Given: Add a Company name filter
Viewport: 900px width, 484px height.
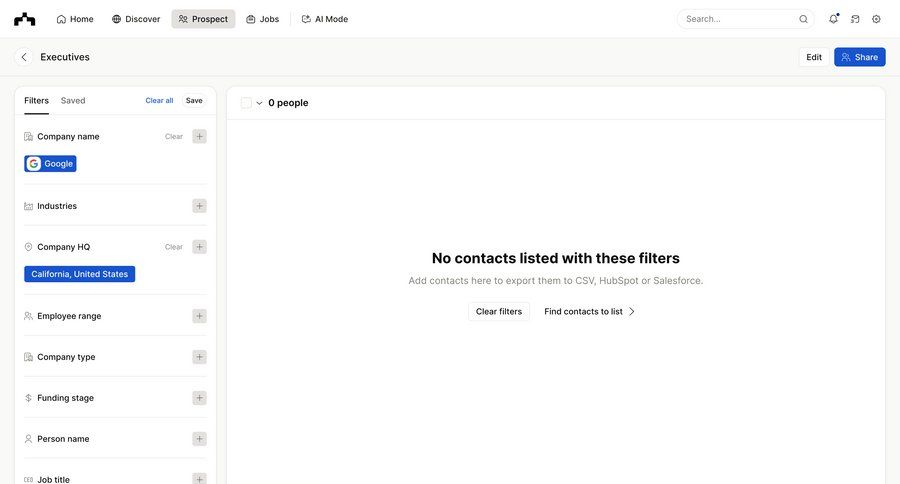Looking at the screenshot, I should tap(199, 137).
